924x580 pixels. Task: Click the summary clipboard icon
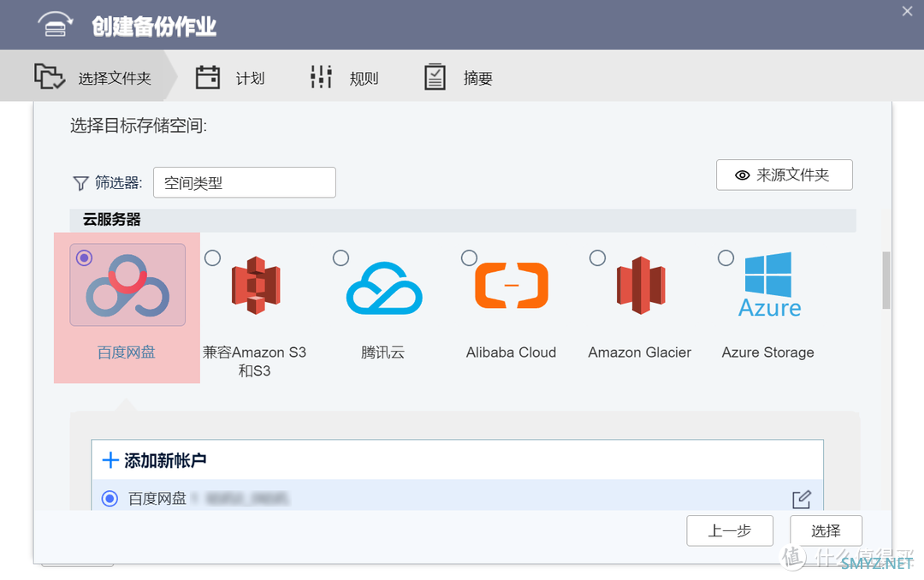(435, 77)
